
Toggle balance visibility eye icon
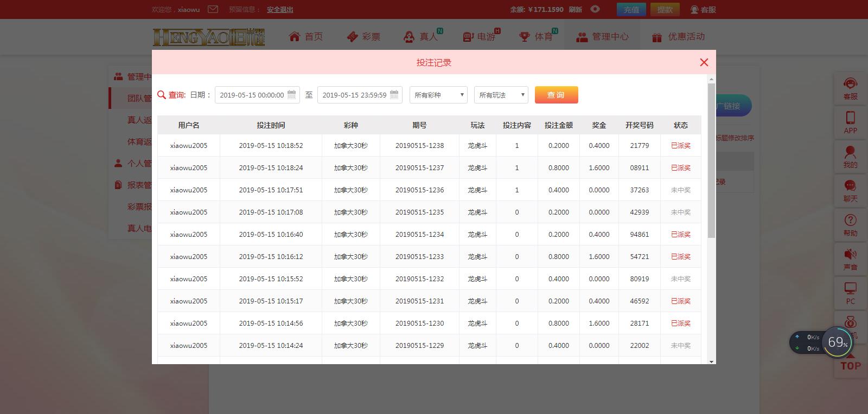coord(595,9)
